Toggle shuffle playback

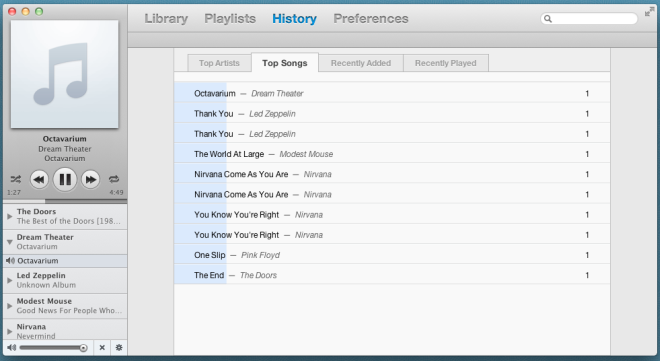(x=16, y=179)
